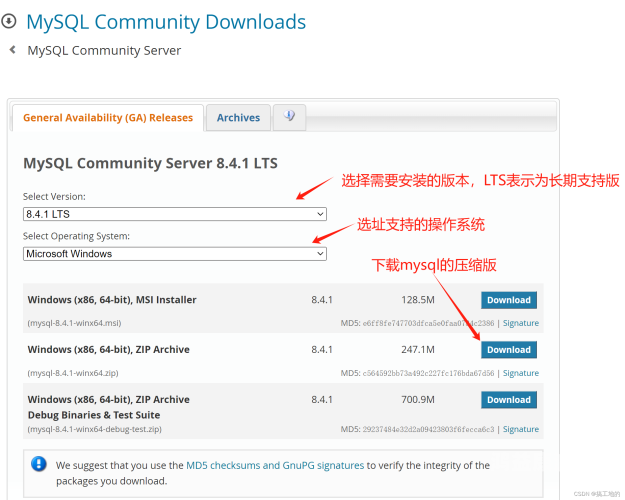Click version 8.4.1 in the 700.9M row
625x500 pixels.
322,400
